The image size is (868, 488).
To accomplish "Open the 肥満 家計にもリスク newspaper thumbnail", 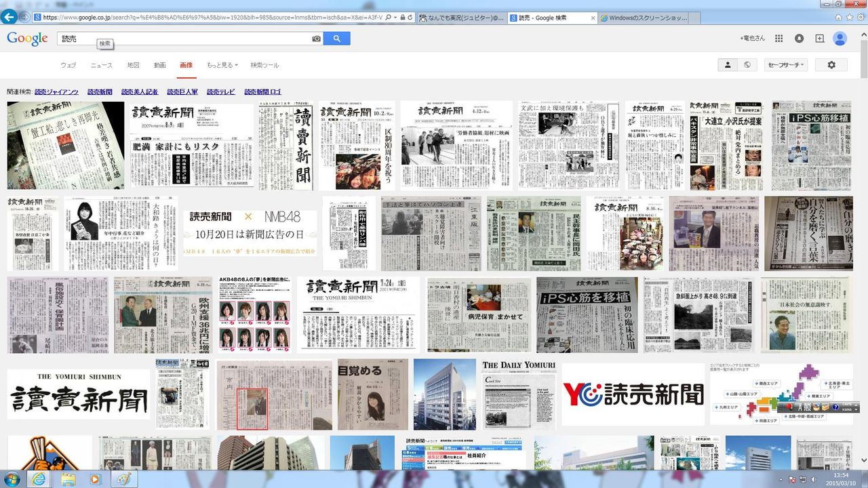I will (192, 146).
